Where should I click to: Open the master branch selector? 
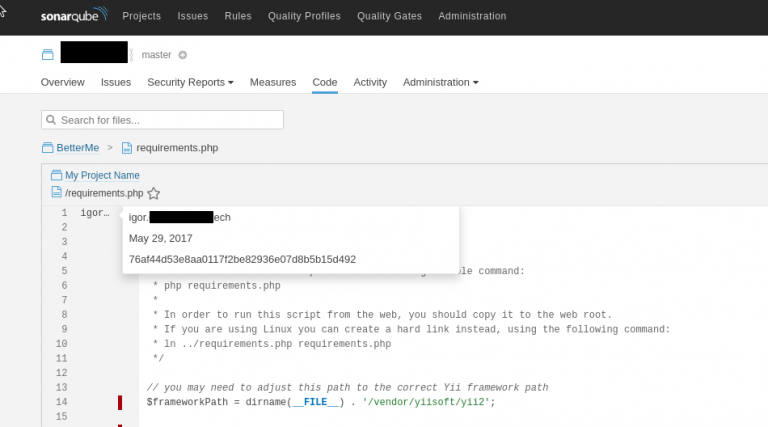157,55
